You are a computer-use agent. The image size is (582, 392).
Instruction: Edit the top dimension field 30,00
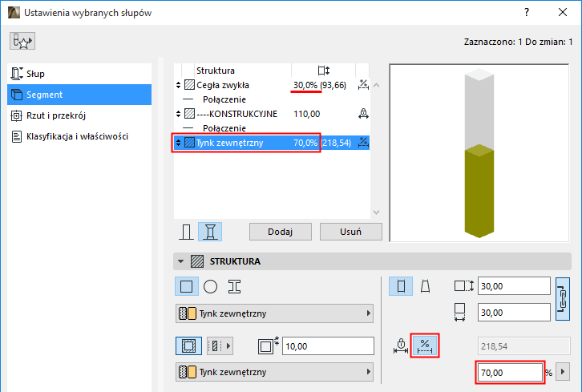(x=514, y=286)
